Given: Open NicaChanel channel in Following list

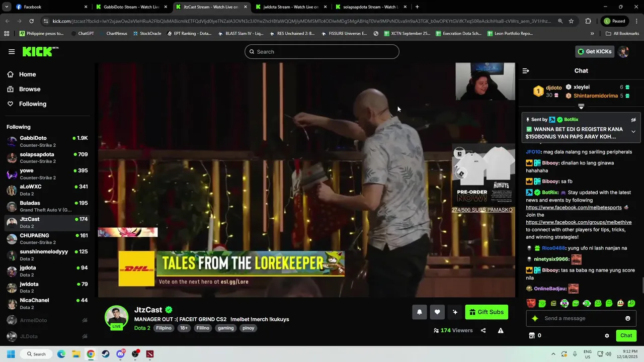Looking at the screenshot, I should tap(48, 304).
